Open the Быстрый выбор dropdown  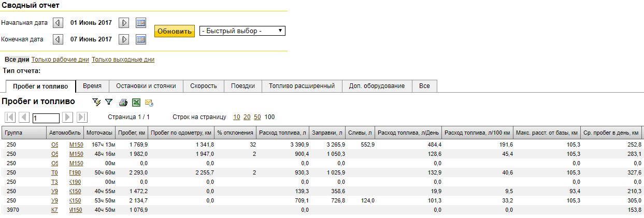[242, 31]
